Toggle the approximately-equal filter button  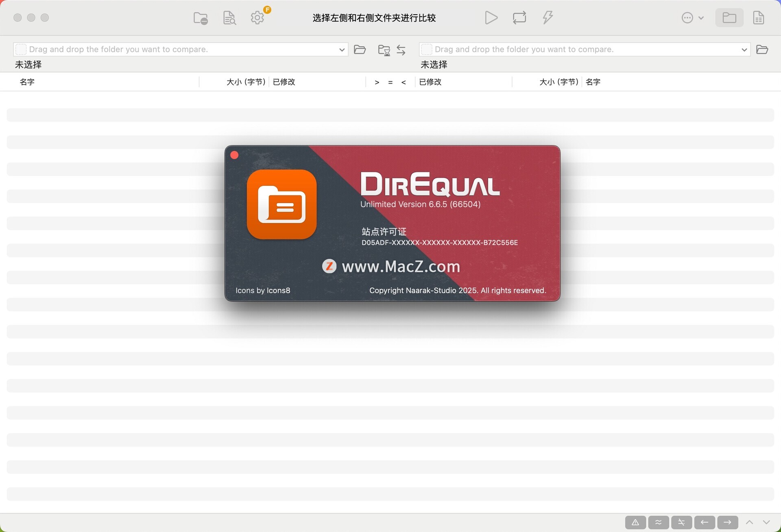(659, 522)
